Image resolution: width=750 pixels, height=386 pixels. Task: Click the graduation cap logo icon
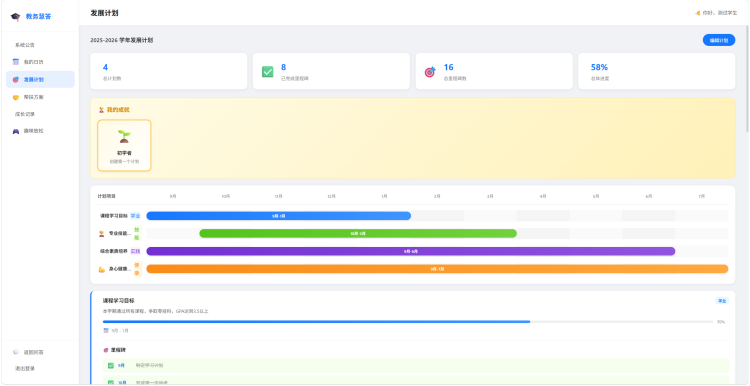(15, 17)
